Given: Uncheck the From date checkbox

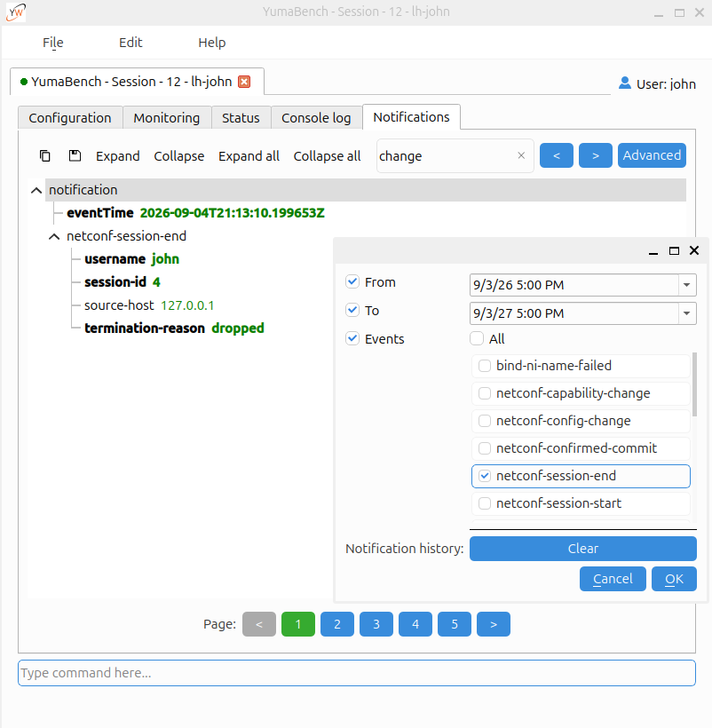Looking at the screenshot, I should pos(352,281).
